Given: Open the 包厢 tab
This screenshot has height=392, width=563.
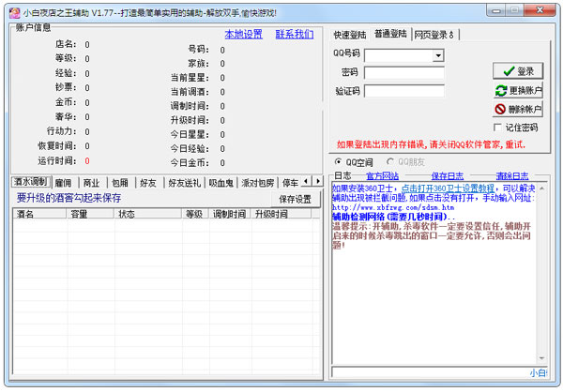Looking at the screenshot, I should click(120, 183).
